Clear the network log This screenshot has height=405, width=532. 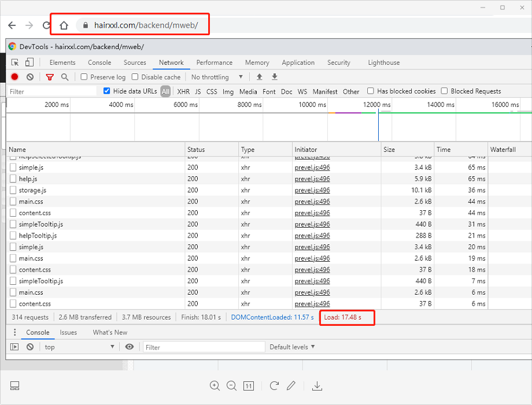[x=30, y=77]
